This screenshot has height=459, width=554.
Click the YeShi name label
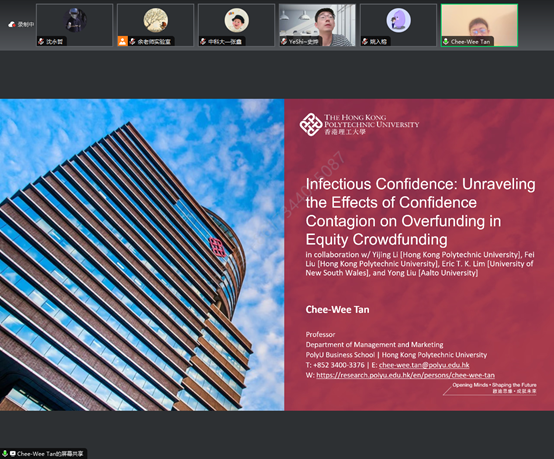pyautogui.click(x=303, y=42)
